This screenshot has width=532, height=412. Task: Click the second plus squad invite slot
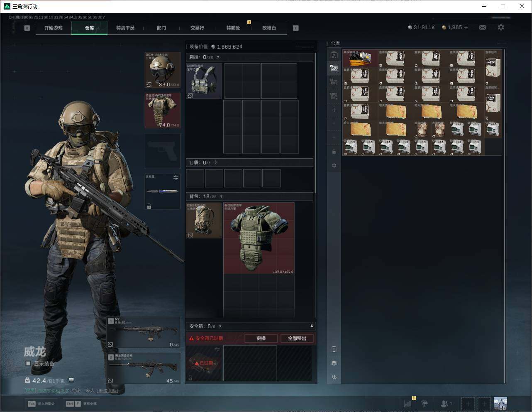point(484,403)
